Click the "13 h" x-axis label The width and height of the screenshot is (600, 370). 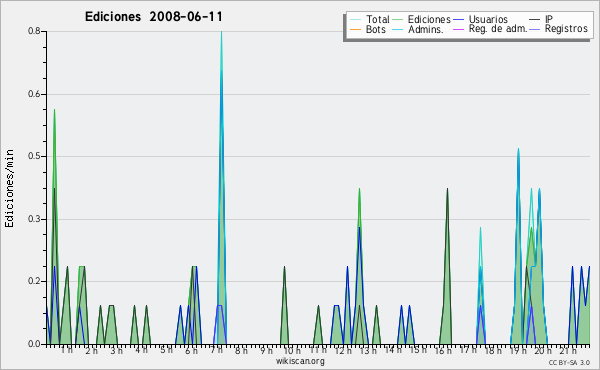(368, 351)
